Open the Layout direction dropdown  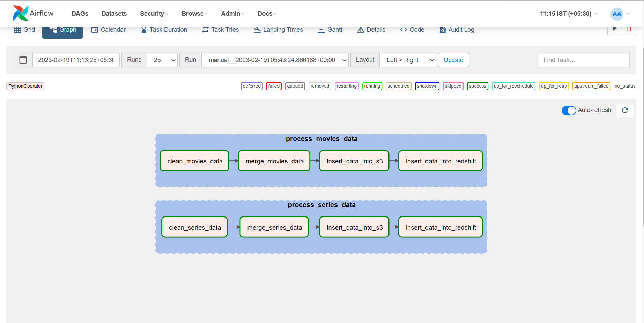(x=408, y=60)
